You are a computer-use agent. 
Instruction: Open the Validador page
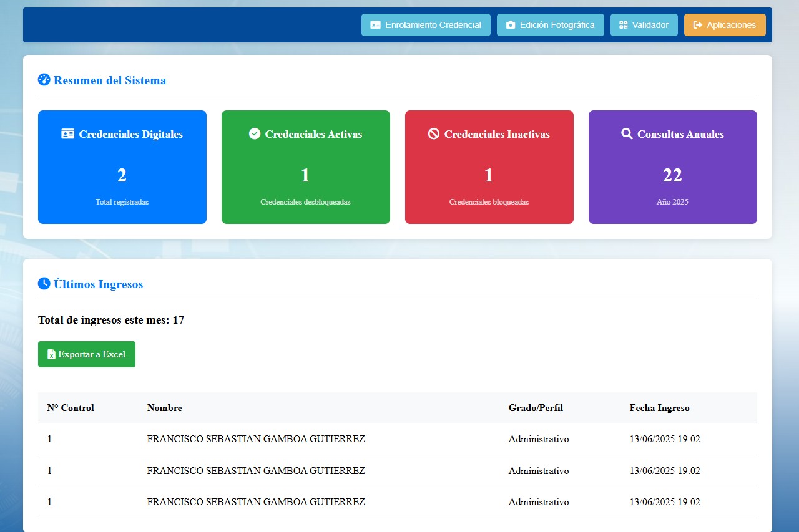[x=644, y=25]
